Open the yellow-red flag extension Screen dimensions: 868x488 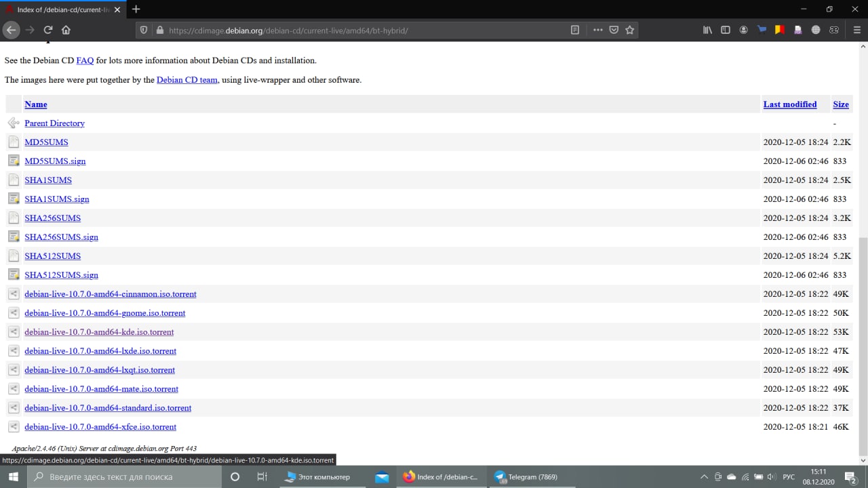(780, 30)
